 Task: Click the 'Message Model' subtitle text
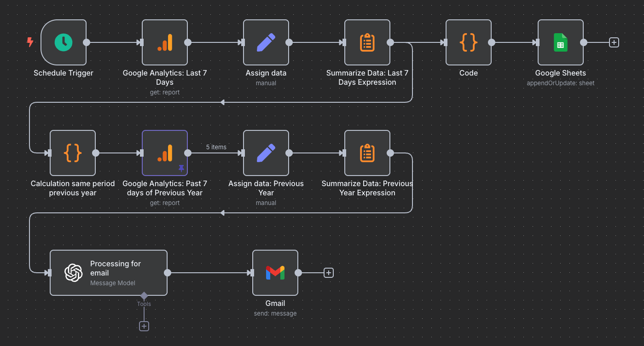[x=113, y=283]
